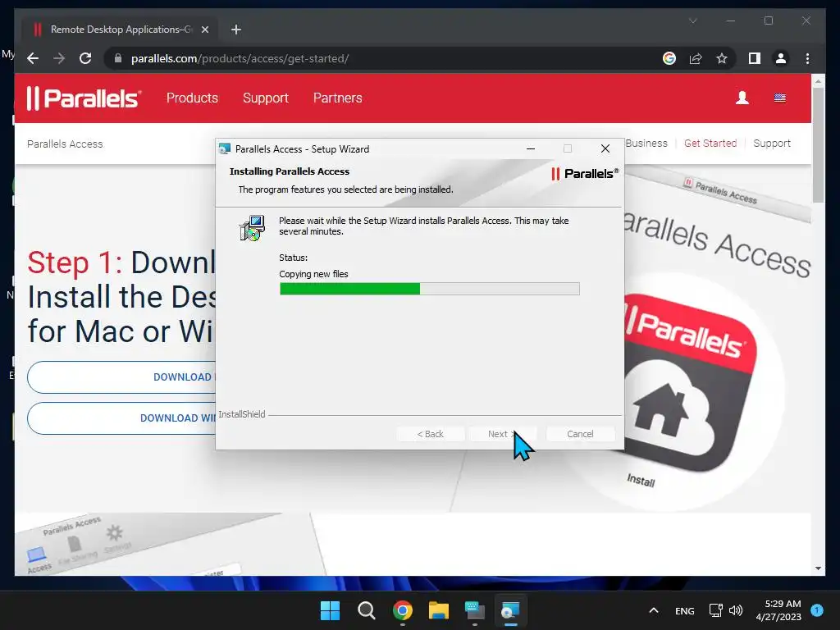
Task: Click the Parallels Access breadcrumb link
Action: coord(65,144)
